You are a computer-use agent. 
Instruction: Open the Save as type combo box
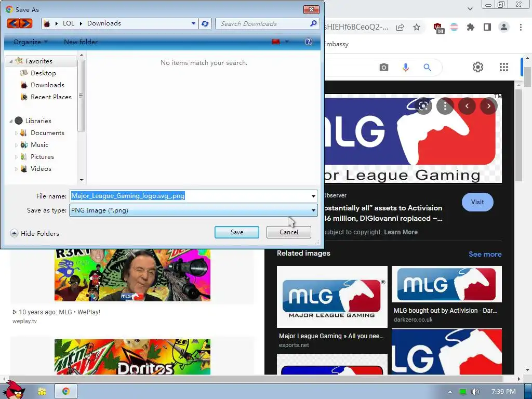(193, 210)
